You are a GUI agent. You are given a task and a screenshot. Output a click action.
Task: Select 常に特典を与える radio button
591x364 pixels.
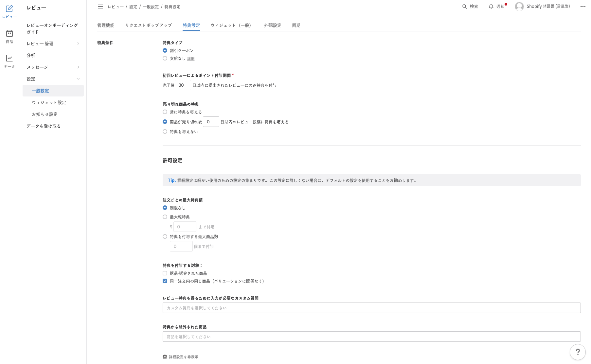pyautogui.click(x=165, y=112)
